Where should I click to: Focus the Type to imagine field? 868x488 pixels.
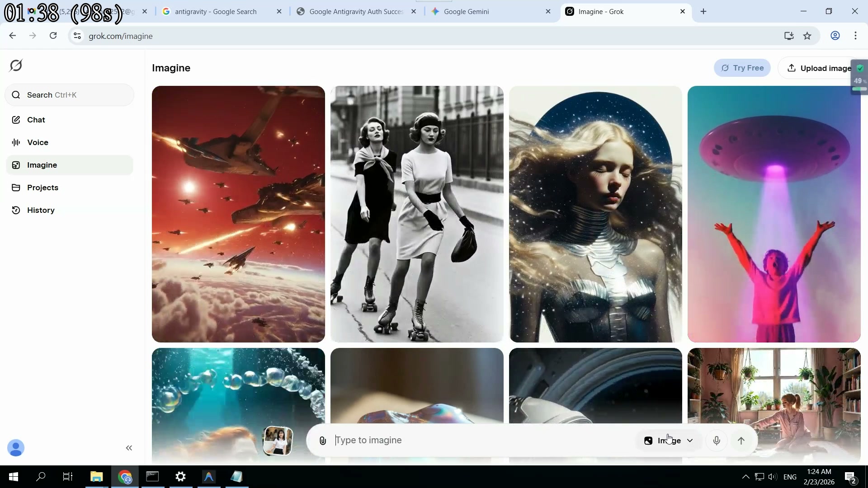click(x=479, y=441)
